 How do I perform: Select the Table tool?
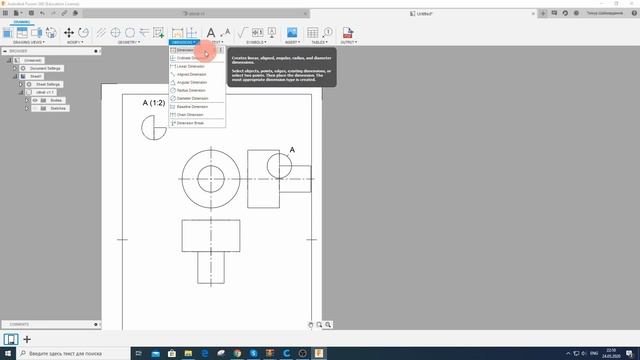coord(313,33)
